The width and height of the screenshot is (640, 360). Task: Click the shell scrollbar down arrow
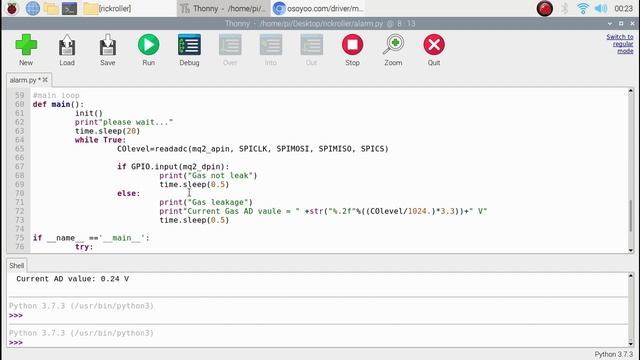point(631,343)
